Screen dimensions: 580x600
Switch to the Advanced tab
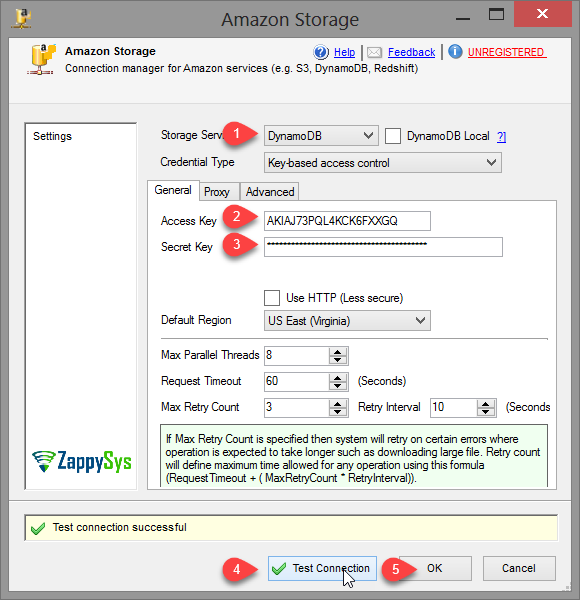coord(270,192)
